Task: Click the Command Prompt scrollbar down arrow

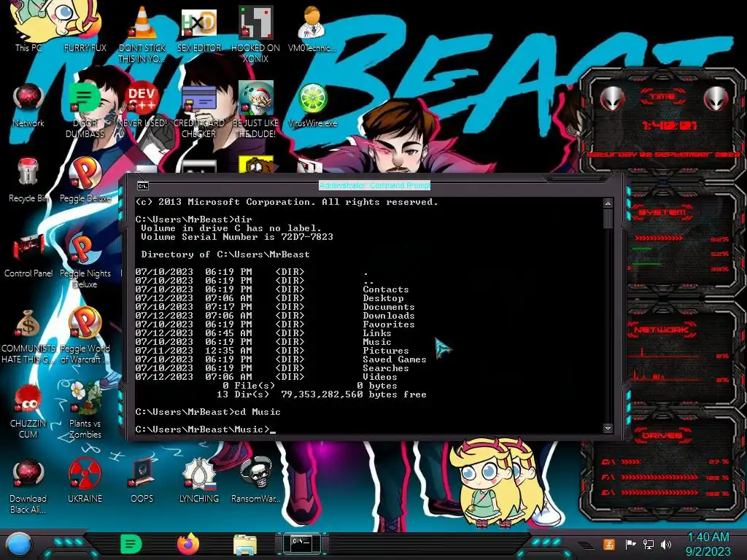Action: 608,428
